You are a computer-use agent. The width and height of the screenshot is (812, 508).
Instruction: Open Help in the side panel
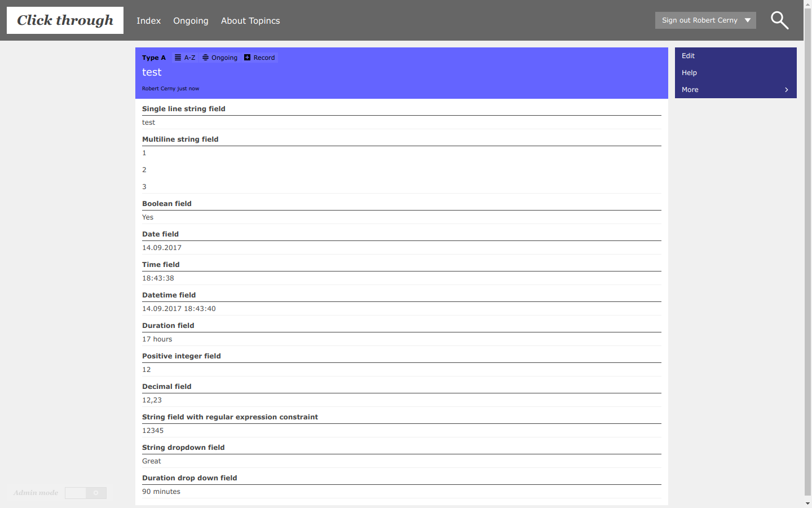coord(689,73)
